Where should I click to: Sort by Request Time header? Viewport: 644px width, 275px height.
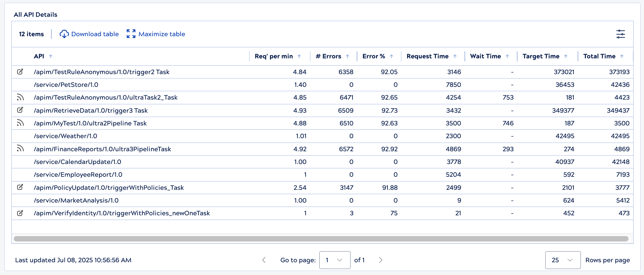pos(427,56)
